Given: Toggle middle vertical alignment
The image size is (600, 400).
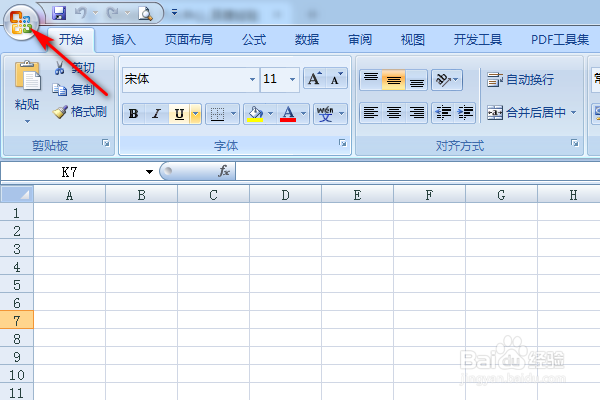Looking at the screenshot, I should 393,80.
